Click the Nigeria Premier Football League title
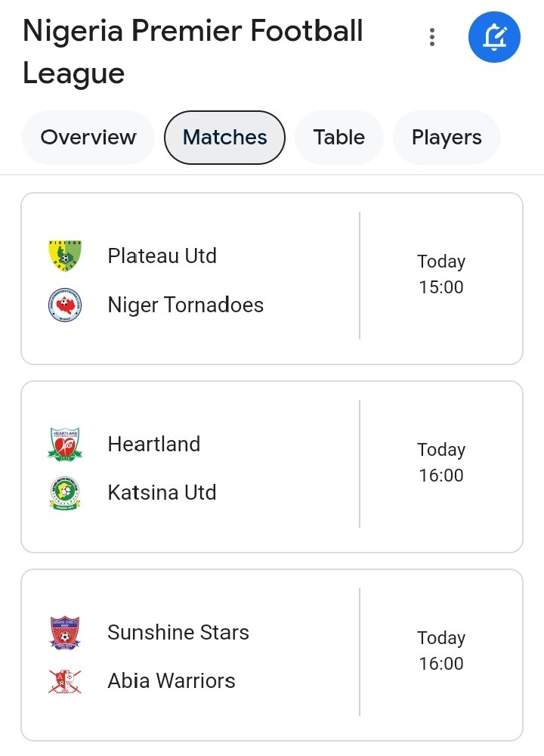The image size is (544, 756). click(x=193, y=52)
